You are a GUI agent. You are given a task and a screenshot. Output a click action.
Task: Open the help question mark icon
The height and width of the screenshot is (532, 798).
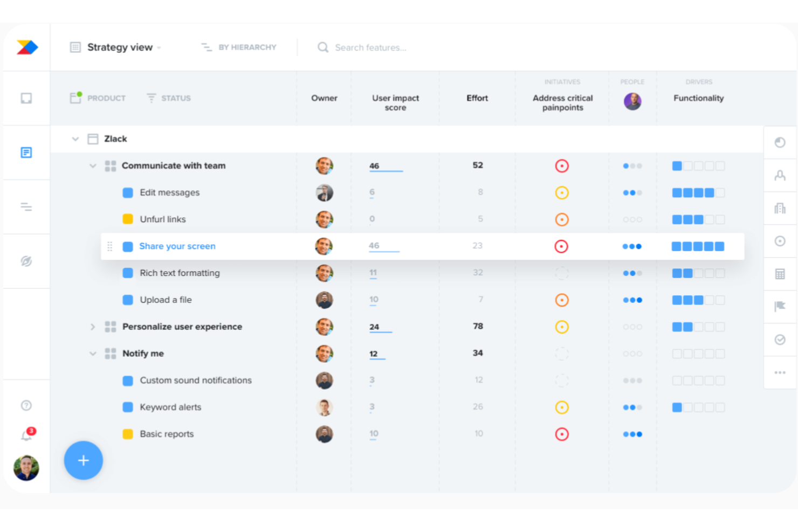coord(26,405)
